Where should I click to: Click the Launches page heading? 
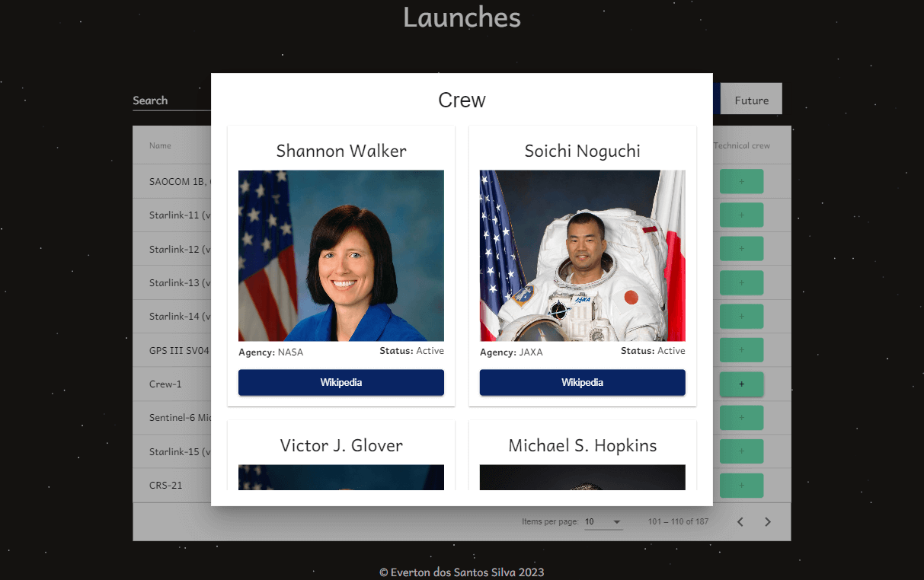(462, 17)
